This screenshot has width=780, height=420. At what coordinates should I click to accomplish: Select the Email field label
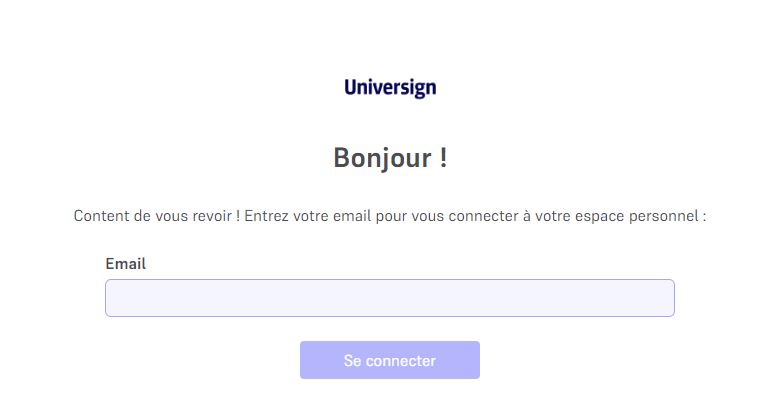tap(125, 263)
